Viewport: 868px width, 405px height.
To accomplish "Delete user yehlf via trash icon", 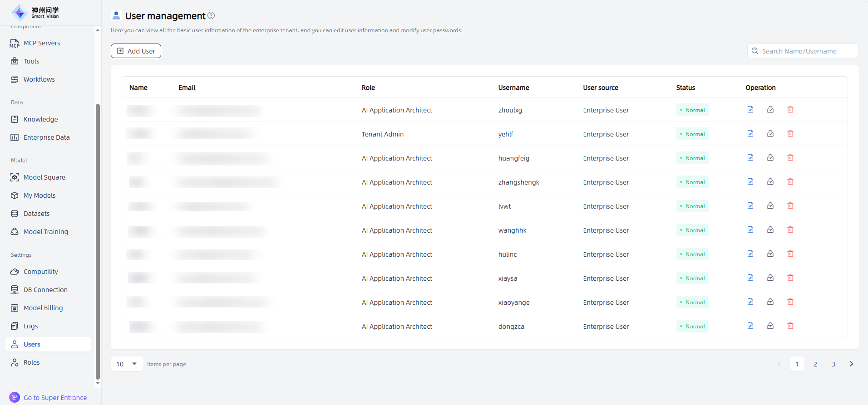I will point(790,134).
